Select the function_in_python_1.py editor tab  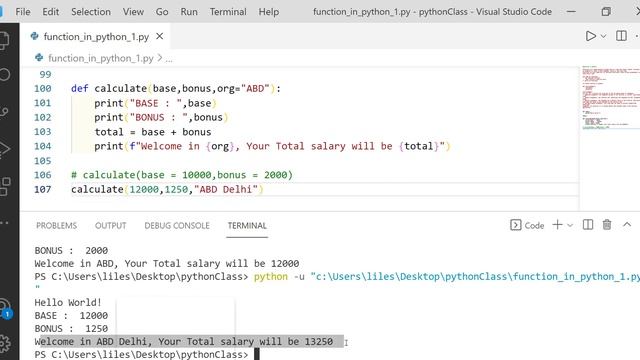pos(96,36)
